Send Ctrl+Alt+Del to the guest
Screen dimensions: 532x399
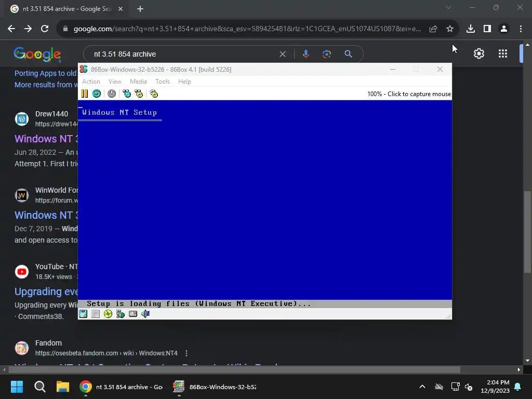pyautogui.click(x=127, y=94)
